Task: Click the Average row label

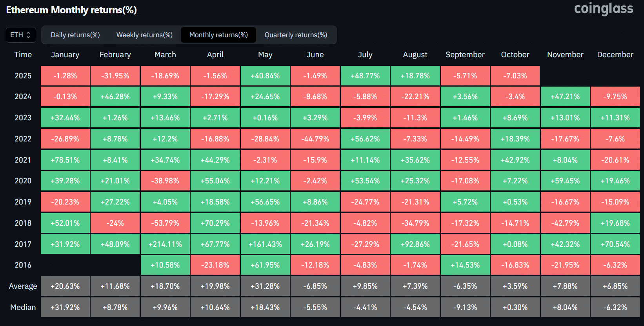Action: 23,286
